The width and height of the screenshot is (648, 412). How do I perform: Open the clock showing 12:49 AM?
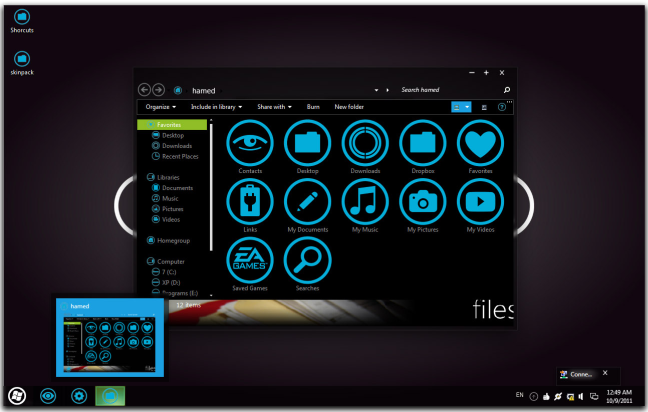[619, 396]
